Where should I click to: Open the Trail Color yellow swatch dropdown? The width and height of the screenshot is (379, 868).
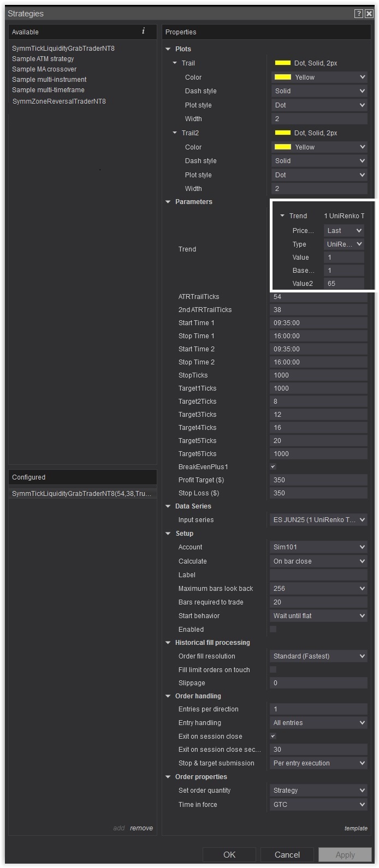(318, 77)
